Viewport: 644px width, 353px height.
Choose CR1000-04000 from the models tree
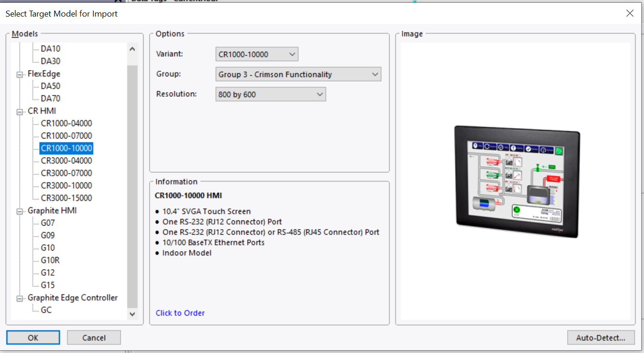click(66, 124)
